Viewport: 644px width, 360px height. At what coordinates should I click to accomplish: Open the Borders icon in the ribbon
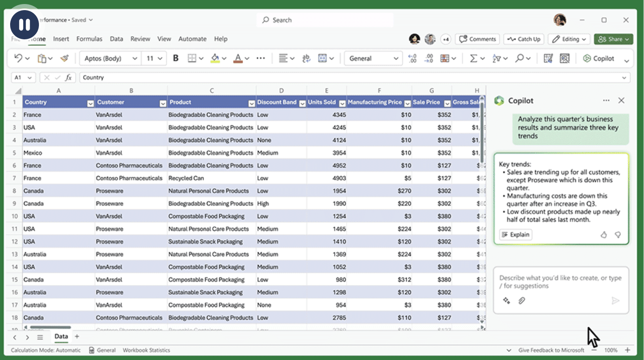192,58
